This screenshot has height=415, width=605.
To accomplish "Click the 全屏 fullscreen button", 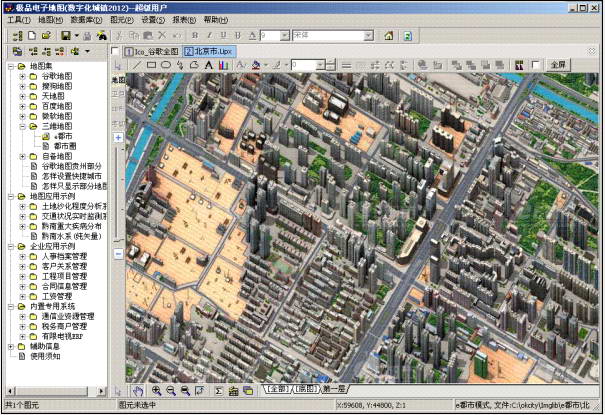I will 558,65.
